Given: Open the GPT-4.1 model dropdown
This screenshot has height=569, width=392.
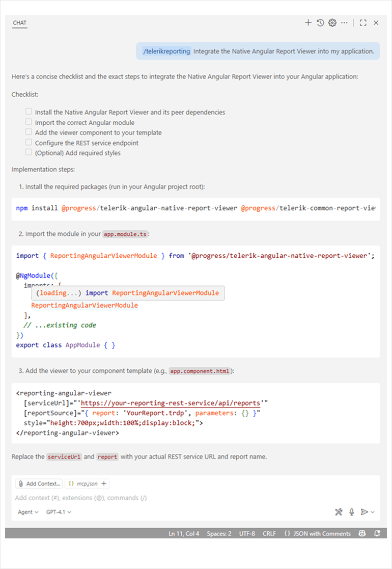Looking at the screenshot, I should [59, 512].
